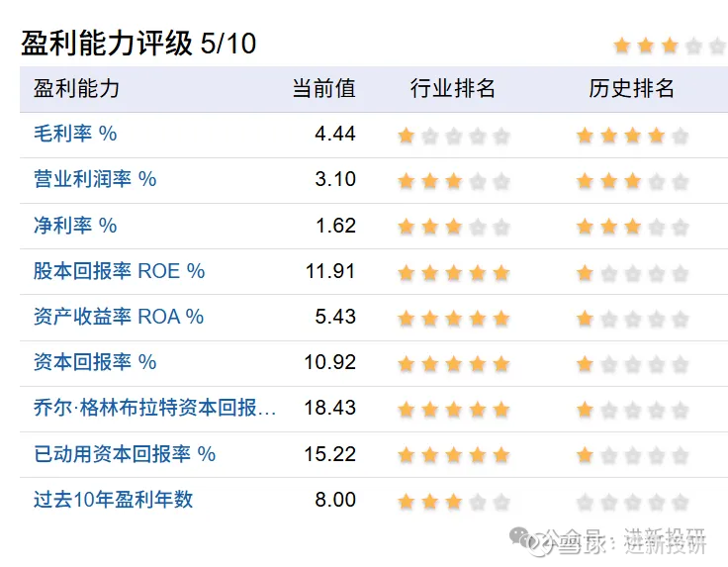Click the overall rating stars beside 盈利能力评级
The width and height of the screenshot is (728, 567).
pyautogui.click(x=669, y=46)
